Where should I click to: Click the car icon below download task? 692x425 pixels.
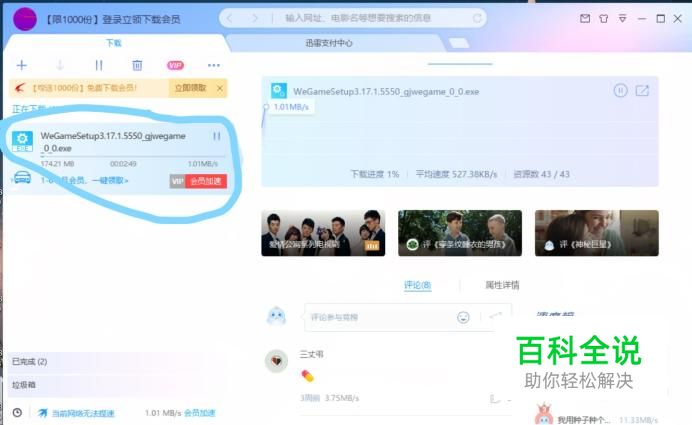(22, 177)
